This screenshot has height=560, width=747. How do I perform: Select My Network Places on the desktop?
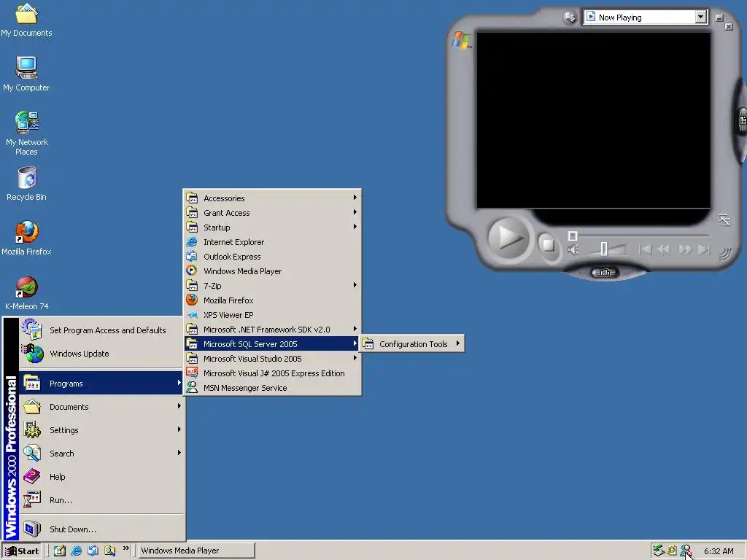[x=26, y=133]
